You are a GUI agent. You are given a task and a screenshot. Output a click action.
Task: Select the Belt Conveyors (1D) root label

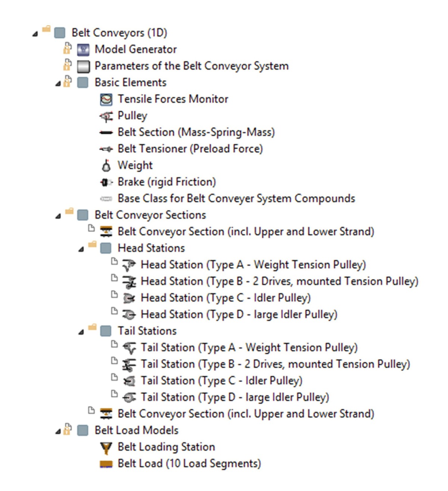click(119, 33)
